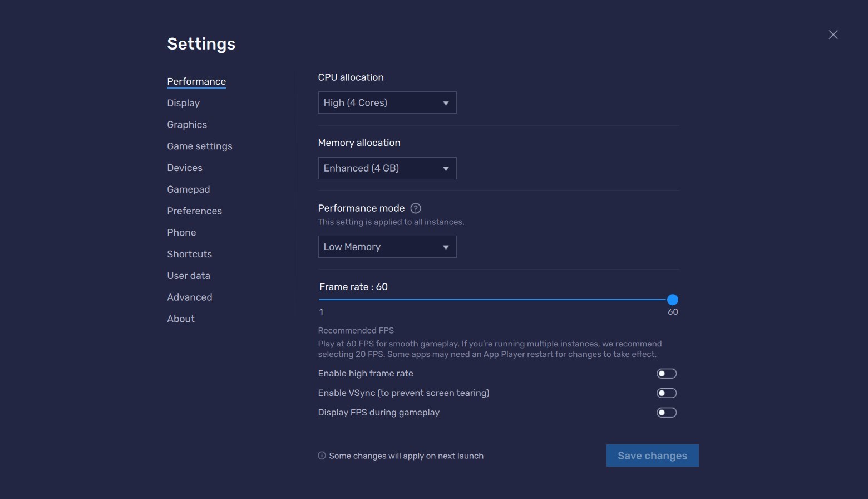Toggle Enable VSync switch

(667, 393)
